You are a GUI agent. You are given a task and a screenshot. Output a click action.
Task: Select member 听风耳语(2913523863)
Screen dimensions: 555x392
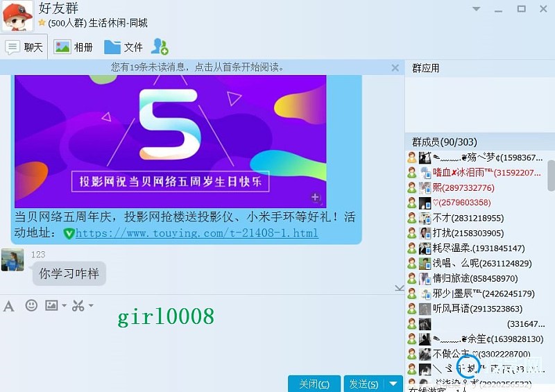(477, 309)
